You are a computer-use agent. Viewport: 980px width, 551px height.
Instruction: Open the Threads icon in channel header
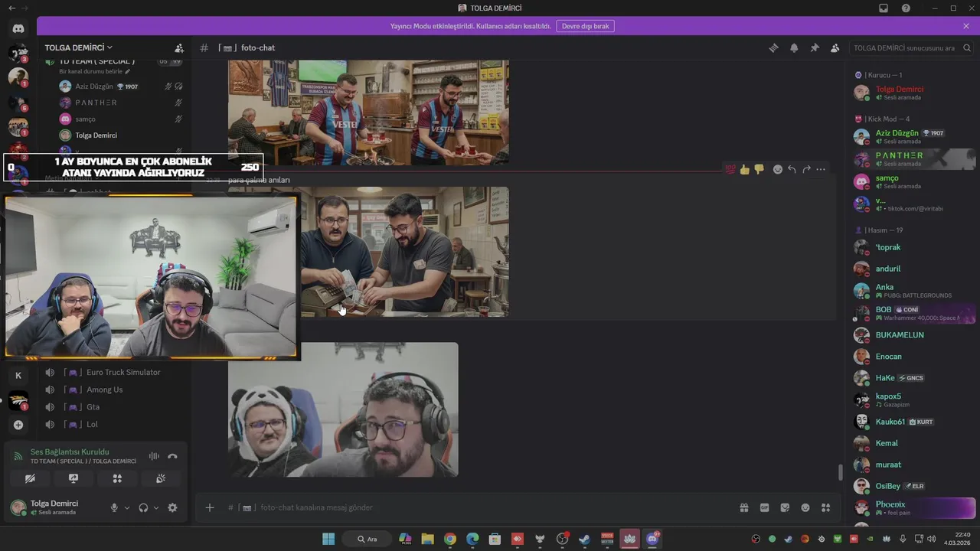773,47
